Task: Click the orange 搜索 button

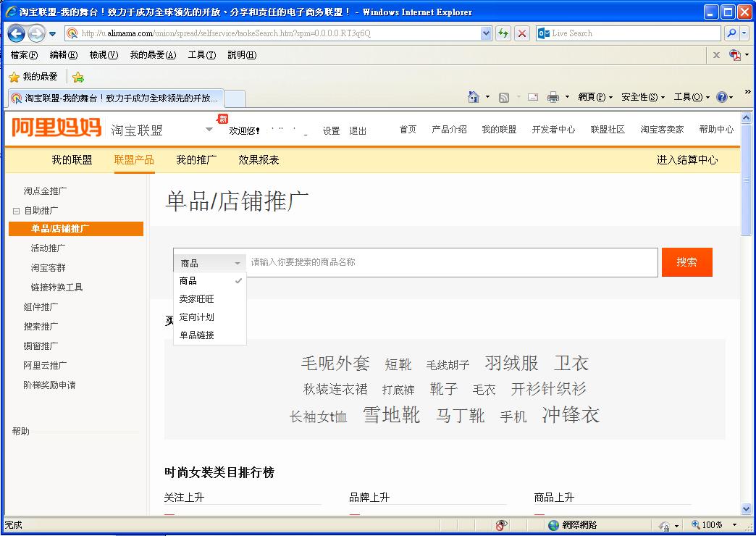Action: 686,262
